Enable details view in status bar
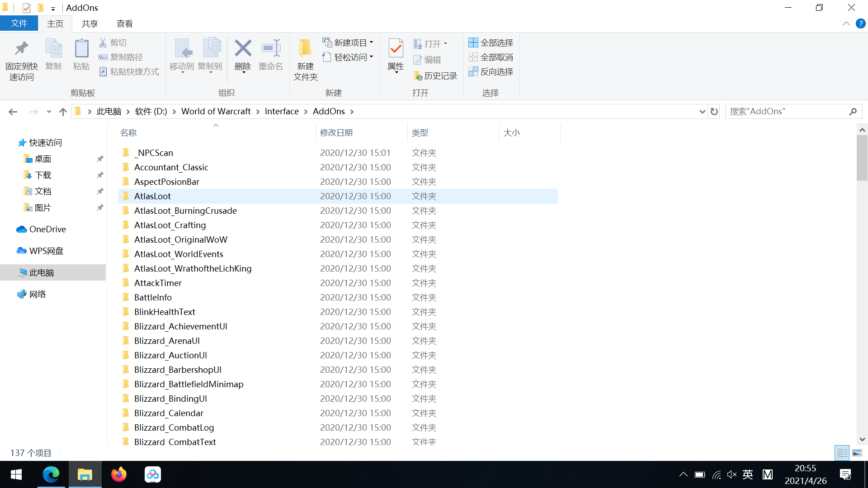This screenshot has width=868, height=488. pos(842,453)
